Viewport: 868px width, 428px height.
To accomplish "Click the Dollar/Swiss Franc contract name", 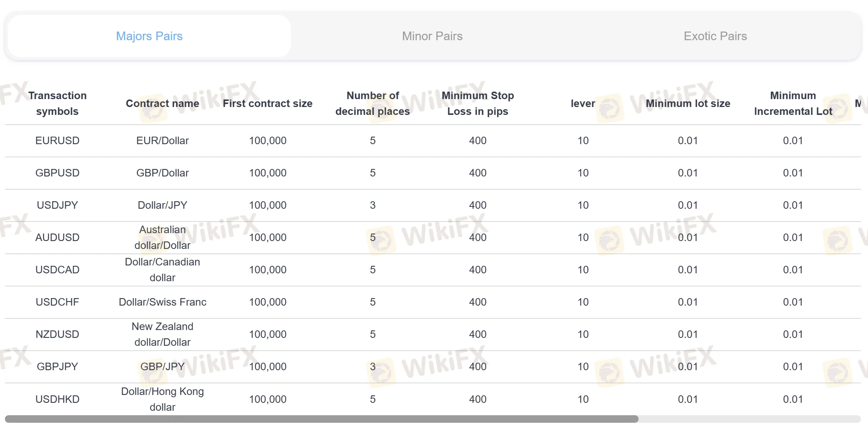I will click(163, 302).
